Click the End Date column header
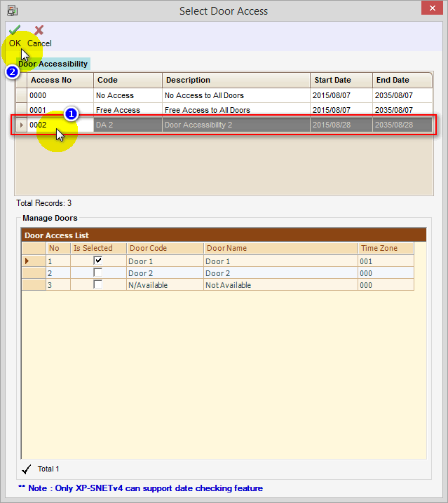The width and height of the screenshot is (448, 503). pos(400,80)
